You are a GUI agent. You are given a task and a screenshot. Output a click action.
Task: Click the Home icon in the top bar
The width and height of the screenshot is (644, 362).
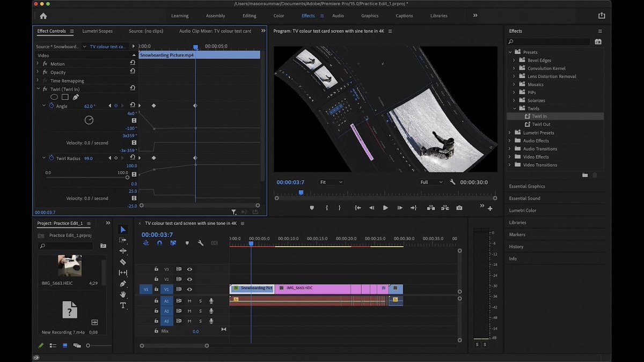43,16
